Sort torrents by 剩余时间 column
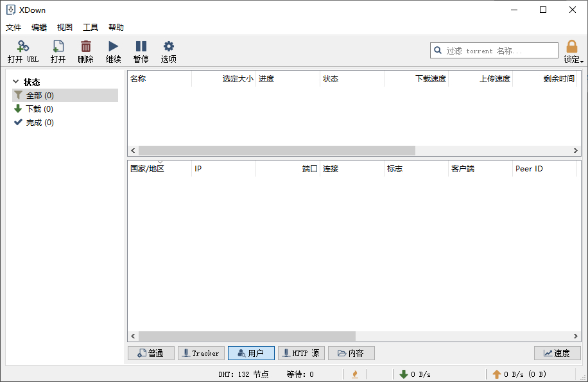The image size is (588, 382). (x=544, y=79)
